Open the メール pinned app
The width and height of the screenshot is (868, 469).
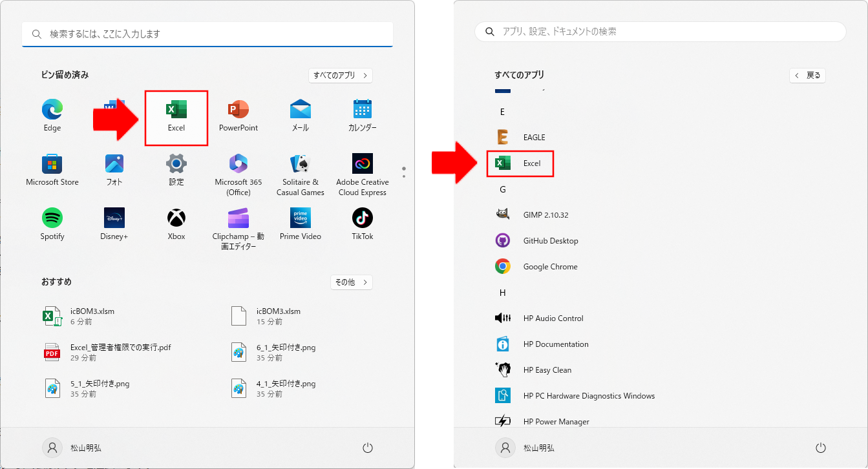301,116
